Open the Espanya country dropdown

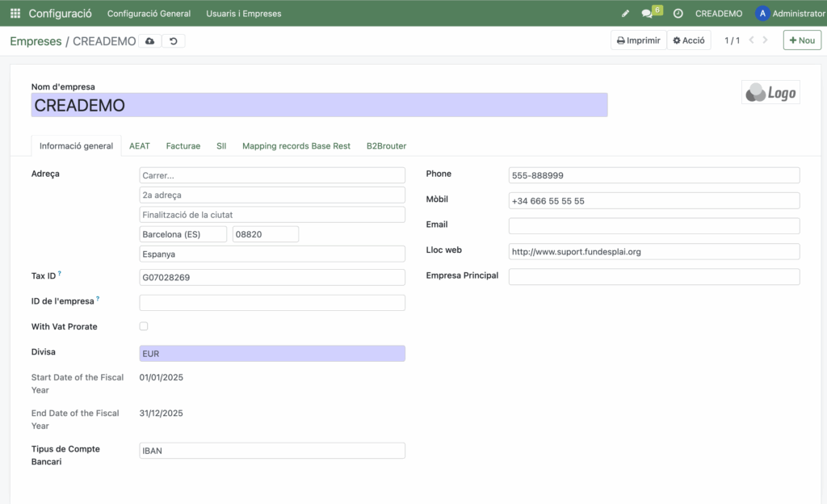pos(272,254)
